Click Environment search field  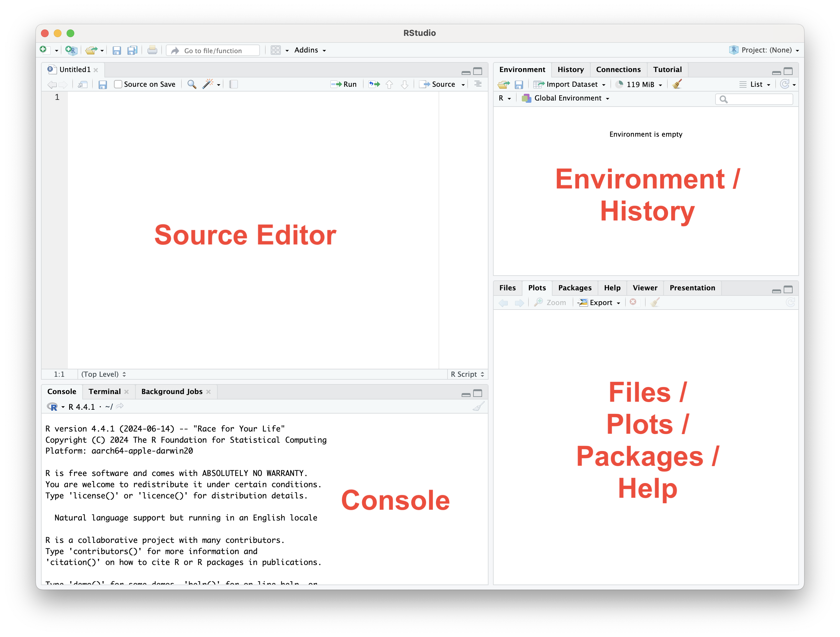click(755, 99)
